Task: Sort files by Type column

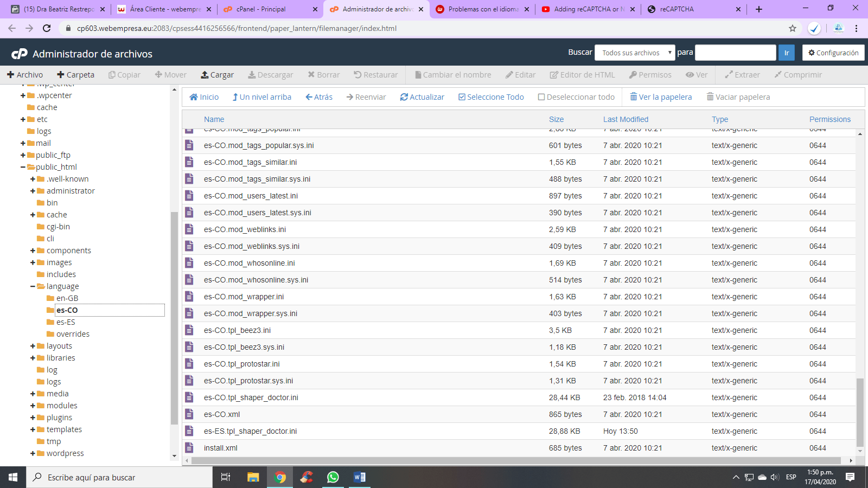Action: click(720, 119)
